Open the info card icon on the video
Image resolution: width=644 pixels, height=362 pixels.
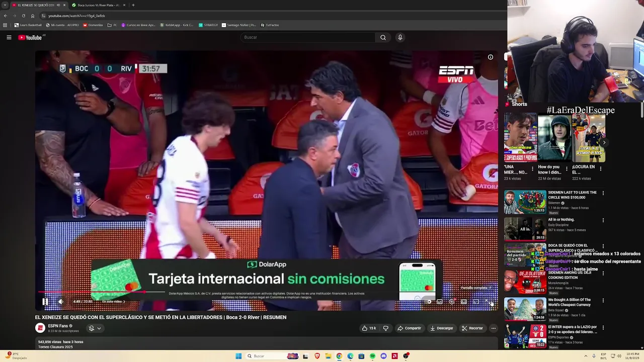coord(491,57)
